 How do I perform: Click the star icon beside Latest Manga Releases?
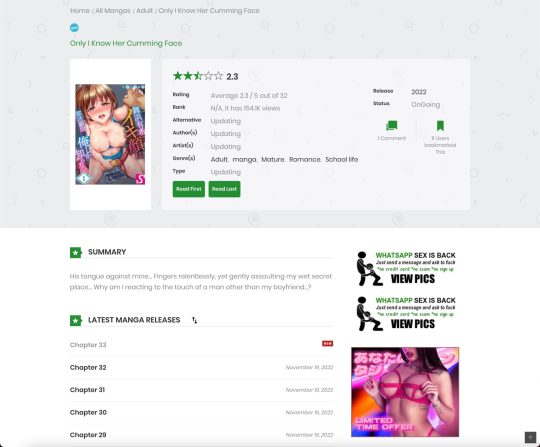pos(76,321)
